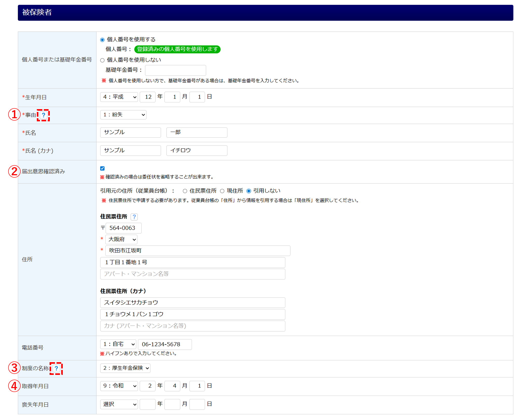This screenshot has height=420, width=525.
Task: Click 喪失年月日 year field
Action: point(148,404)
